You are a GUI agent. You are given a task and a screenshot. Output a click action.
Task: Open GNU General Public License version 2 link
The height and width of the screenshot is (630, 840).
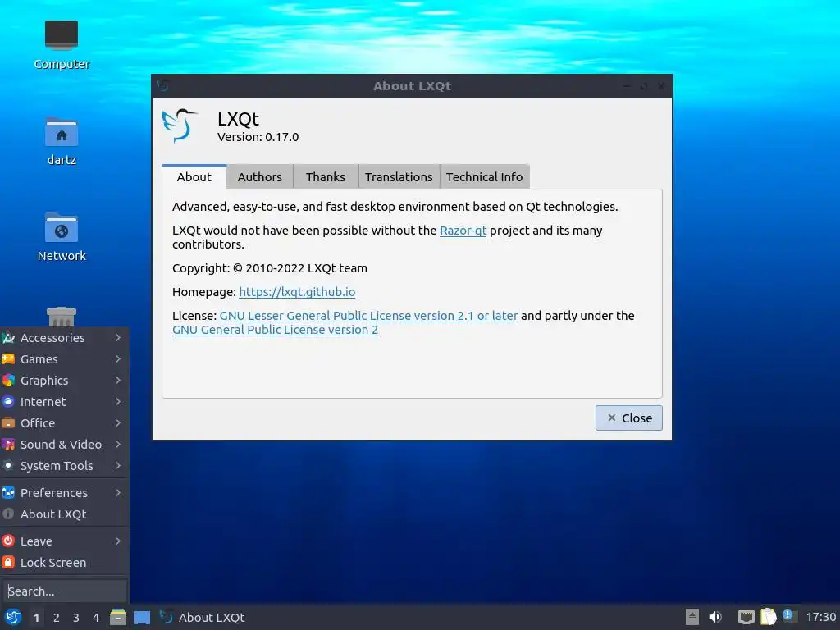276,330
